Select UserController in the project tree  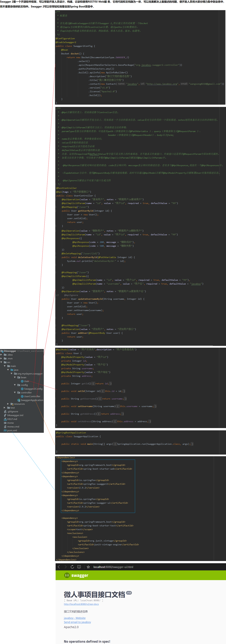(32, 397)
